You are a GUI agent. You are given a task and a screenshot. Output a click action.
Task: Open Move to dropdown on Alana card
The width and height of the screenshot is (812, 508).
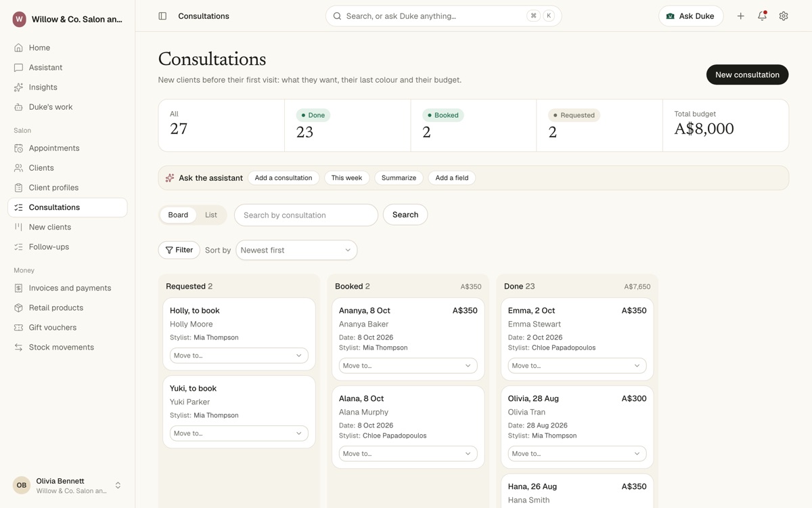(x=408, y=454)
